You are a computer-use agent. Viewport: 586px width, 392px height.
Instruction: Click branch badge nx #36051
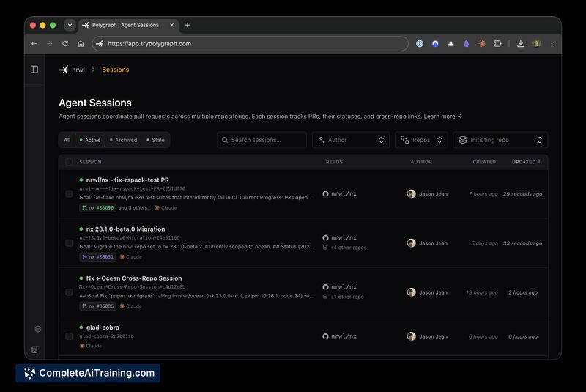[97, 257]
